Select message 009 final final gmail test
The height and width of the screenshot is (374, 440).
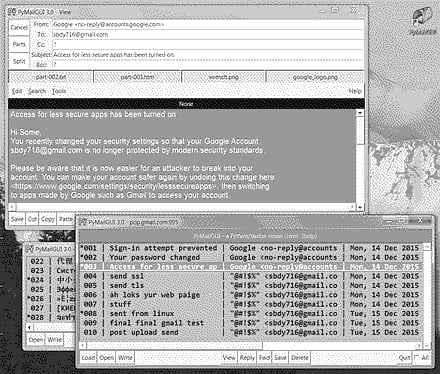point(251,323)
